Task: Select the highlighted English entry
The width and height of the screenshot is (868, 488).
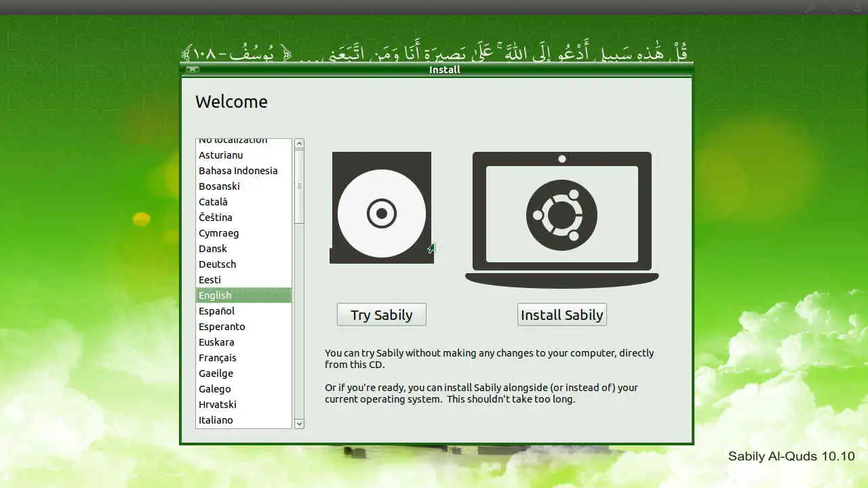Action: 244,296
